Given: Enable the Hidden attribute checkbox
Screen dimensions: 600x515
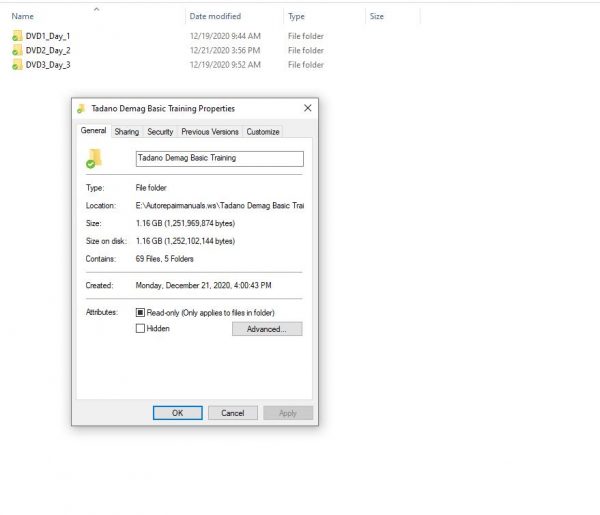Looking at the screenshot, I should 140,328.
